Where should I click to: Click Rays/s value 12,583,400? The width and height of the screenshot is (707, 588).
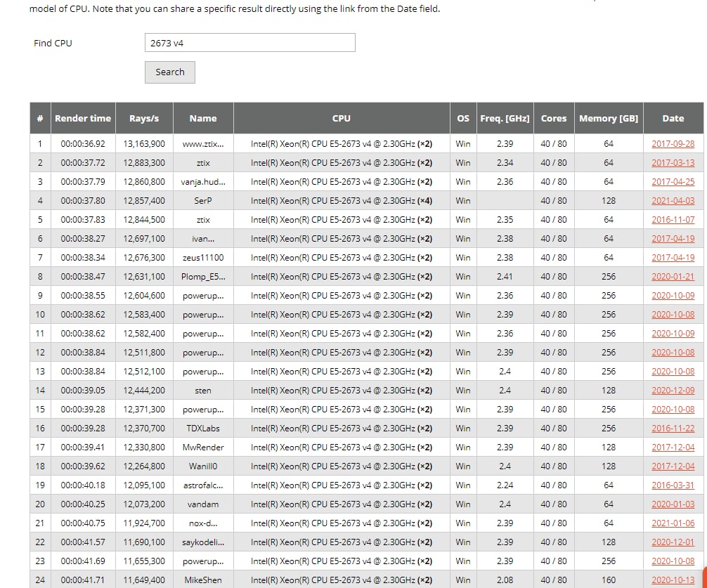[144, 314]
